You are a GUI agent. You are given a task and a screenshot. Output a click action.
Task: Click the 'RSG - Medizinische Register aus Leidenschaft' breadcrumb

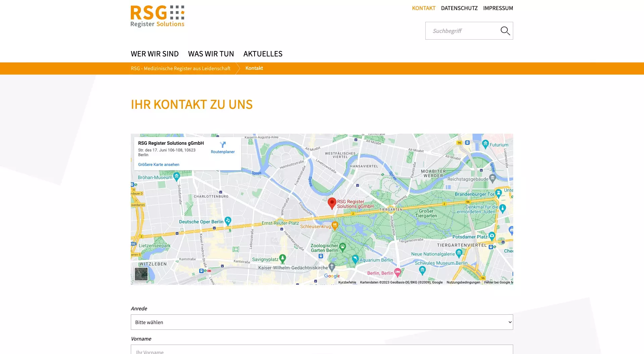[x=180, y=68]
